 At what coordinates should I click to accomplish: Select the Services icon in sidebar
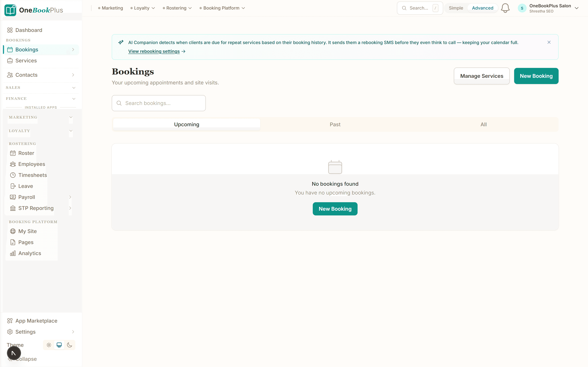click(10, 61)
